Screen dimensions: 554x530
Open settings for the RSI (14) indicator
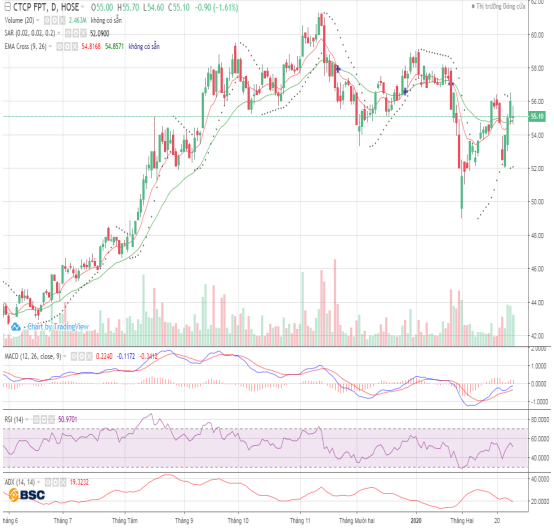tap(43, 419)
